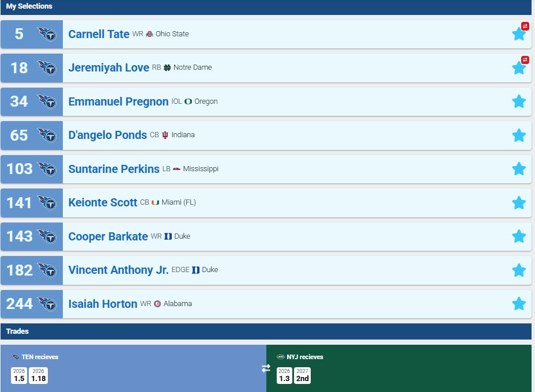Click the red trade badge on Jeremiyah Love row
This screenshot has width=535, height=392.
point(525,60)
